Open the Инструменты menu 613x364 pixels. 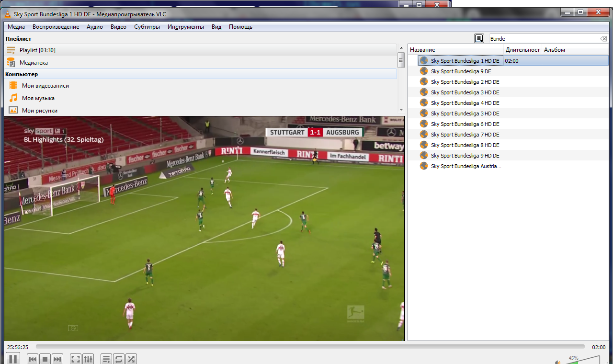[x=186, y=27]
